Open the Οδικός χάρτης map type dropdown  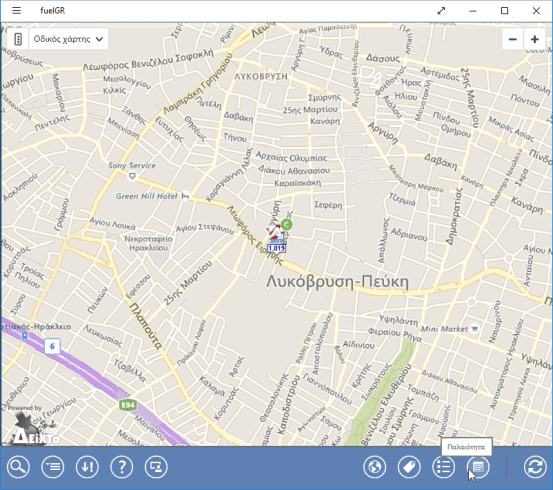click(68, 39)
